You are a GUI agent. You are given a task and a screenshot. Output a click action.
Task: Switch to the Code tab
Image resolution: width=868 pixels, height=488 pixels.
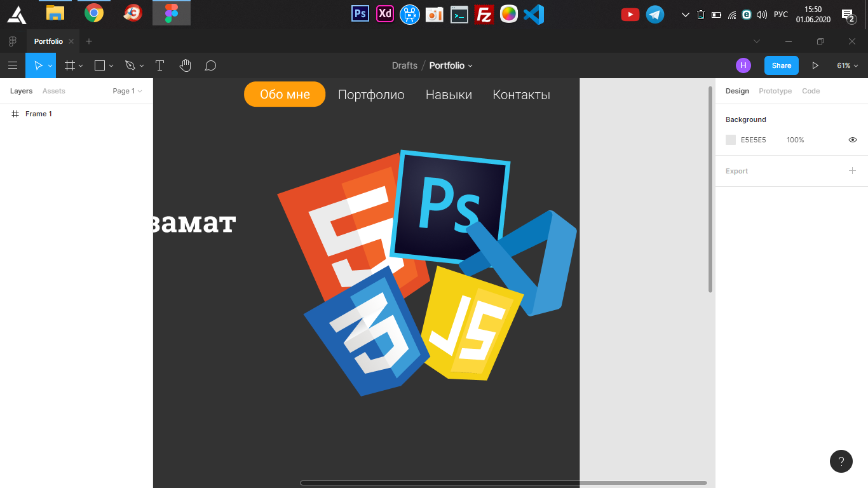tap(811, 91)
